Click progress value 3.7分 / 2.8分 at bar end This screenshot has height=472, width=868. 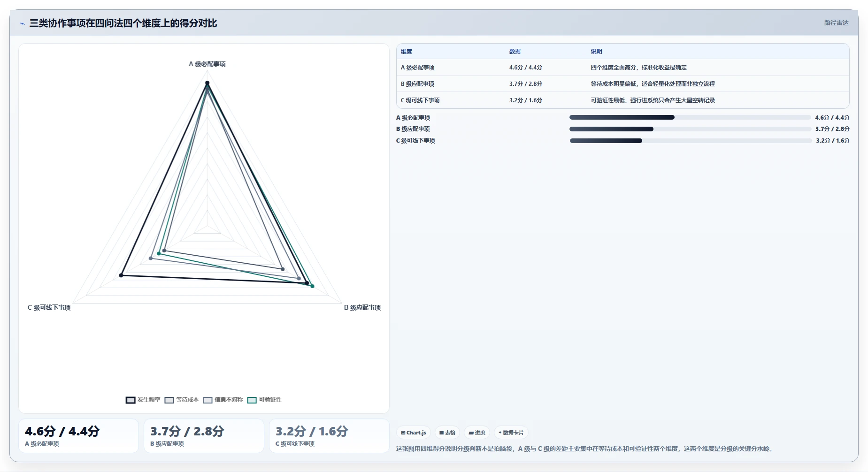click(832, 129)
